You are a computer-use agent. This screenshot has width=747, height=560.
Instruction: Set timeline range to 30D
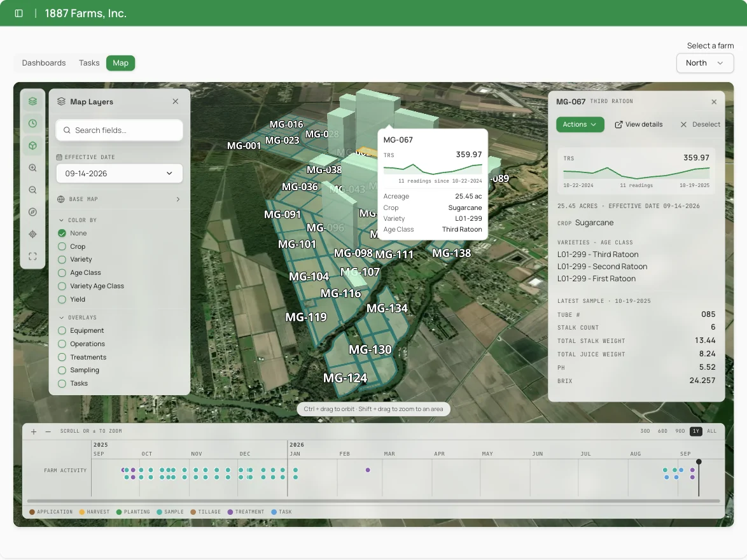645,431
